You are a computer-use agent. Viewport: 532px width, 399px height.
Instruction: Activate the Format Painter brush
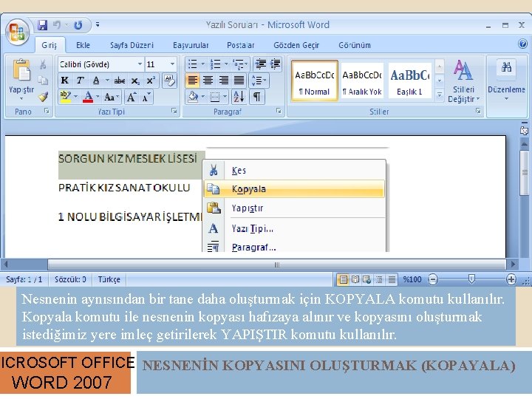[x=43, y=97]
